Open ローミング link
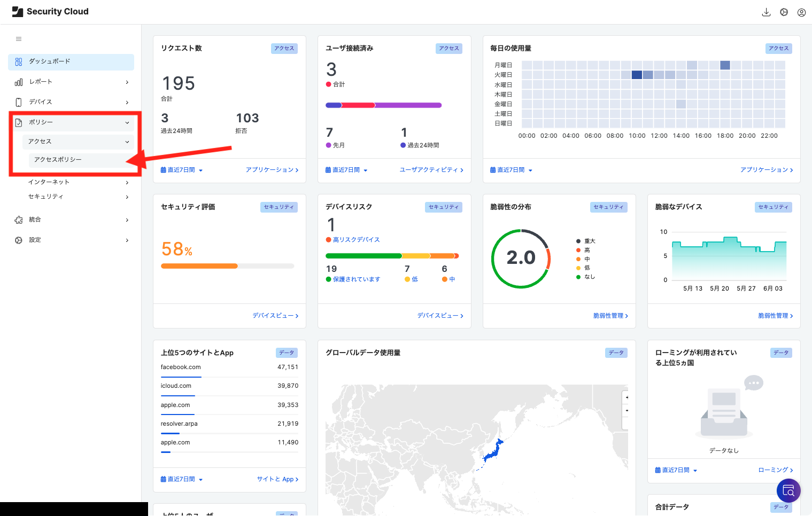The width and height of the screenshot is (812, 516). point(776,470)
